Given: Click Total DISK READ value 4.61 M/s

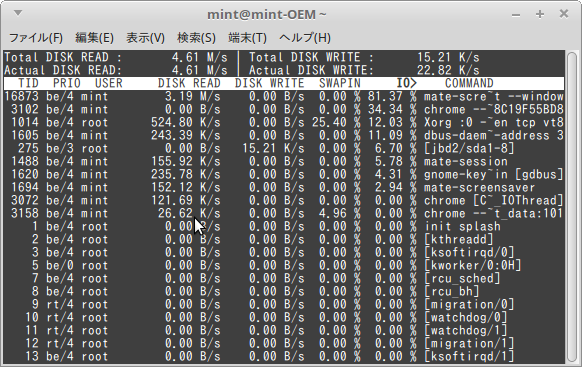Looking at the screenshot, I should [x=200, y=57].
